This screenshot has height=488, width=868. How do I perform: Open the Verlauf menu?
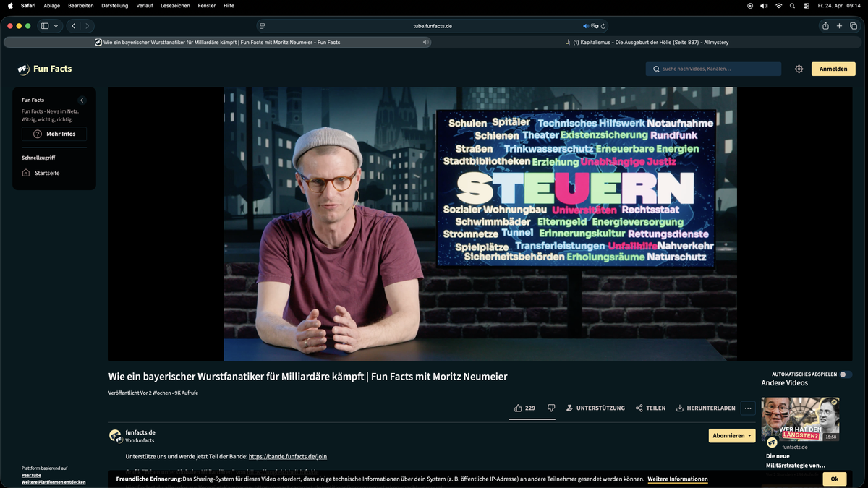click(x=145, y=5)
